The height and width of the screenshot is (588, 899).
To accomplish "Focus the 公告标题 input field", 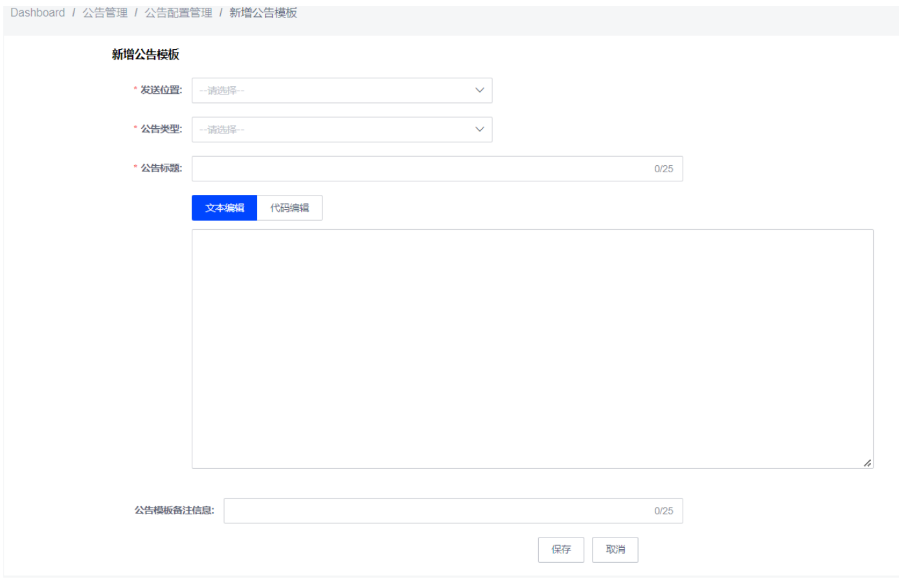I will (437, 168).
